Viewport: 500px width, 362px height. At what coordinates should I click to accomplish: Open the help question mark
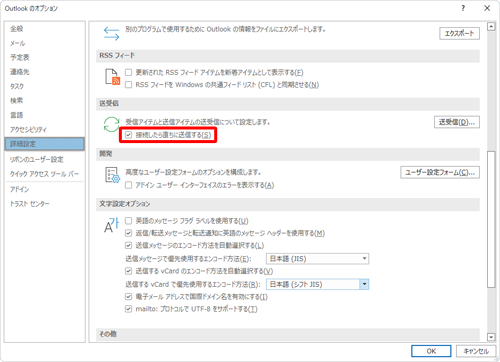coord(463,8)
